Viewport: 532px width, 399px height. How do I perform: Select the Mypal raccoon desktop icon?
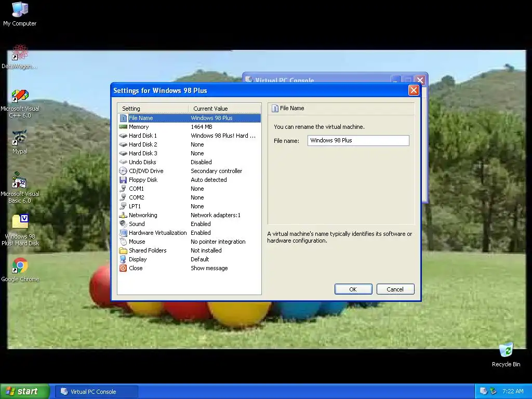[x=20, y=142]
